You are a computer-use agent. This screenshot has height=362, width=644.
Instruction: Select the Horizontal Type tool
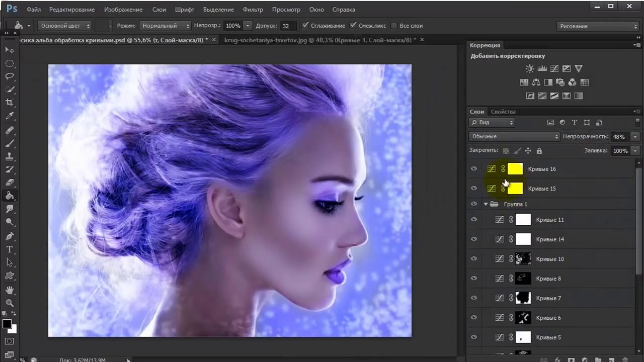10,249
